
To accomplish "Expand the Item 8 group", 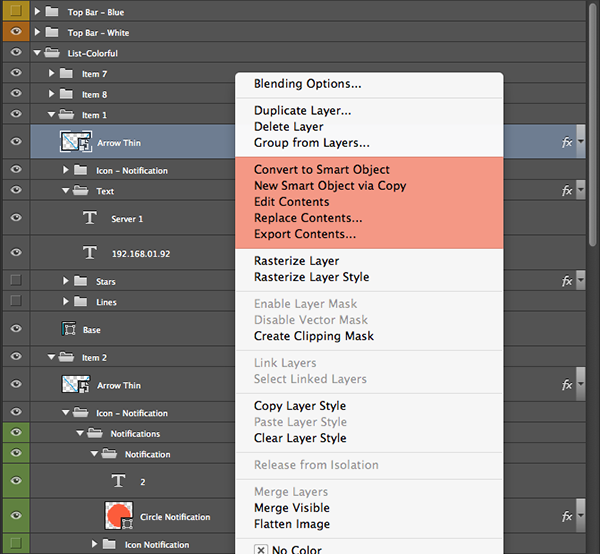I will coord(52,94).
